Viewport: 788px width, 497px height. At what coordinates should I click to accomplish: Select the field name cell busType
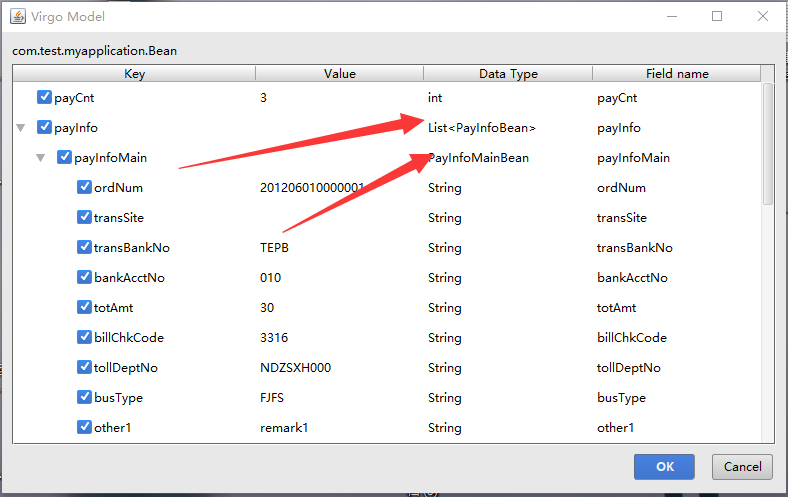coord(619,398)
